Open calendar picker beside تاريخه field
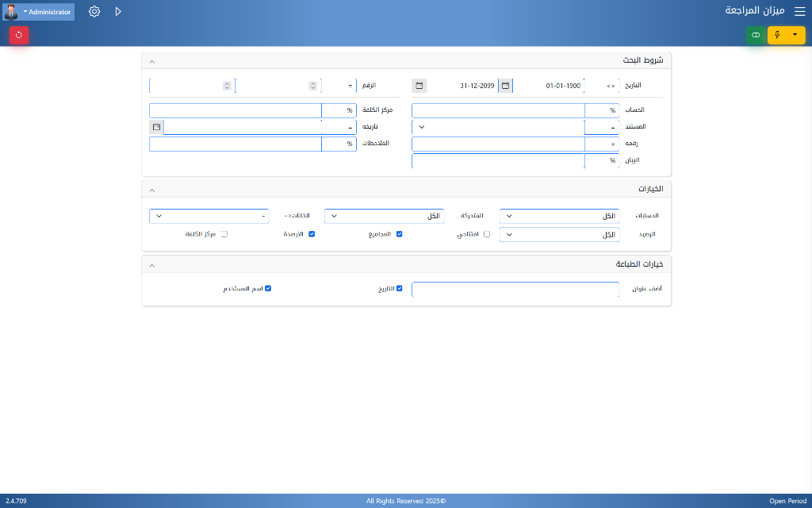 (156, 127)
